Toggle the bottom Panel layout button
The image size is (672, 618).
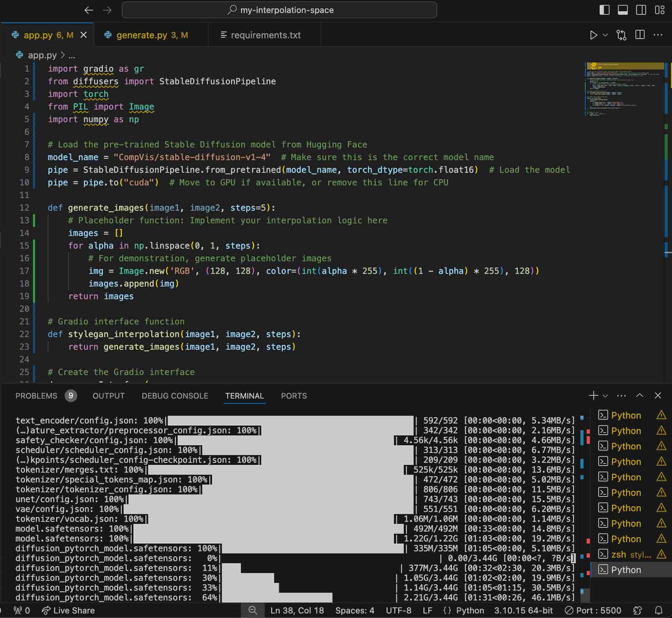[x=622, y=10]
